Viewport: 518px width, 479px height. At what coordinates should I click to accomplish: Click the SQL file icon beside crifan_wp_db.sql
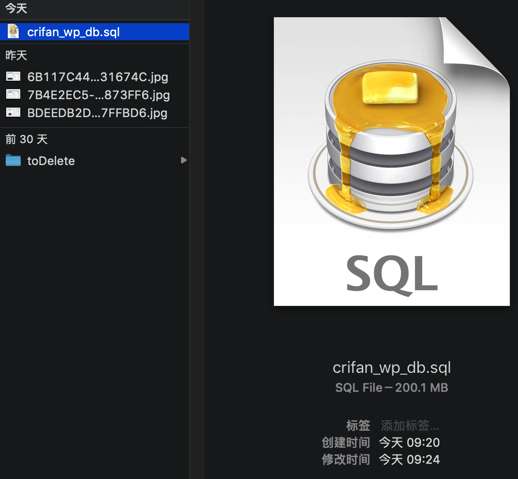click(x=13, y=32)
